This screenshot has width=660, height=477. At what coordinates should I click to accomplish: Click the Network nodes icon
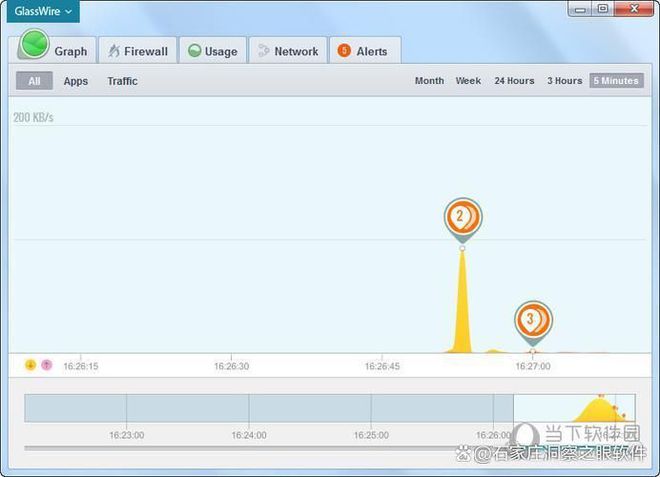click(x=263, y=51)
